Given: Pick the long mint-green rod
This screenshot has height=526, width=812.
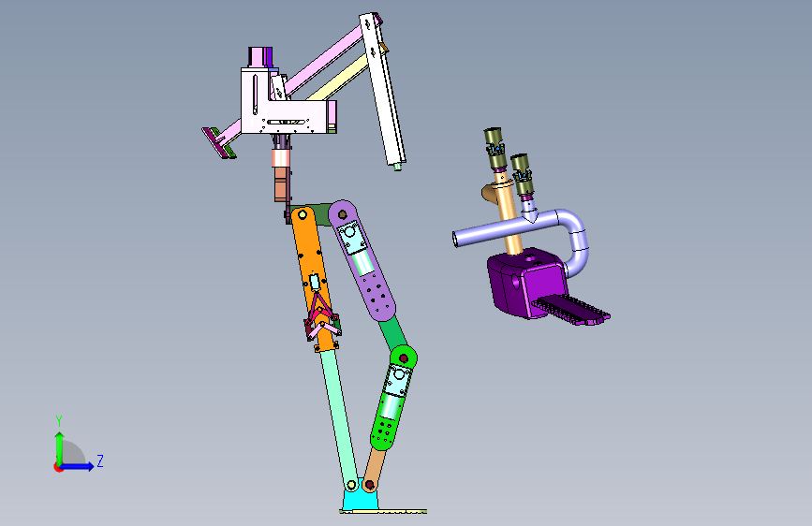Looking at the screenshot, I should click(339, 416).
